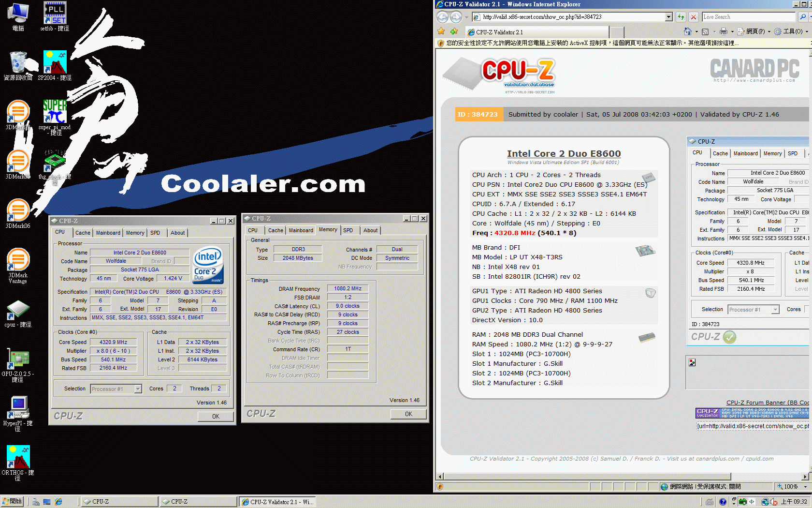Click the Core Speed value 4320.9 MHz
This screenshot has width=812, height=508.
tap(114, 342)
